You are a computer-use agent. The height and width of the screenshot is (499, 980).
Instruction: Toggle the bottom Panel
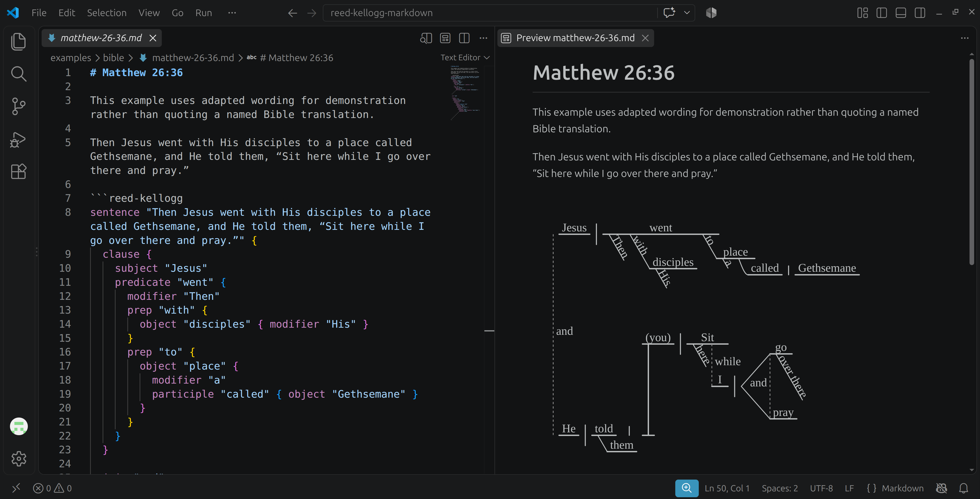pos(900,13)
